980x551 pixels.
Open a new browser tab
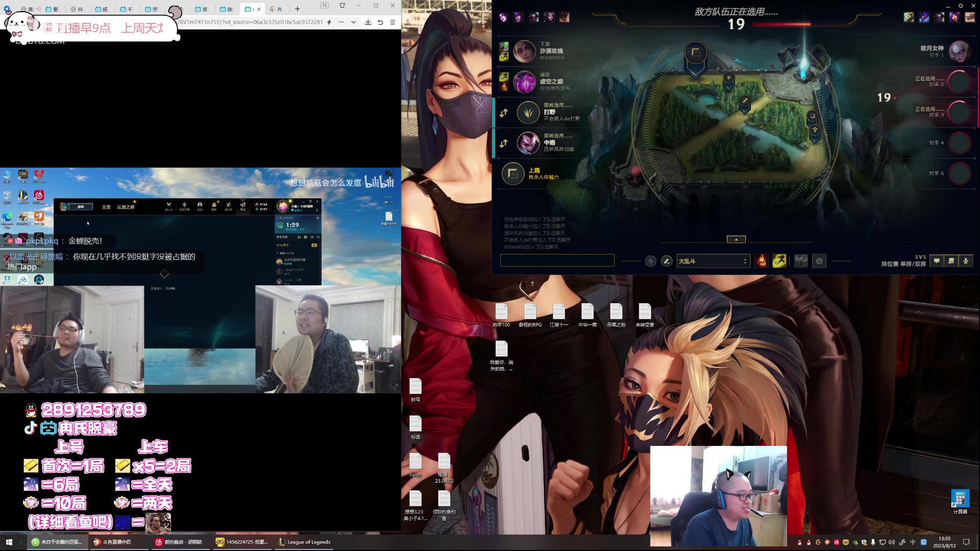[x=297, y=9]
